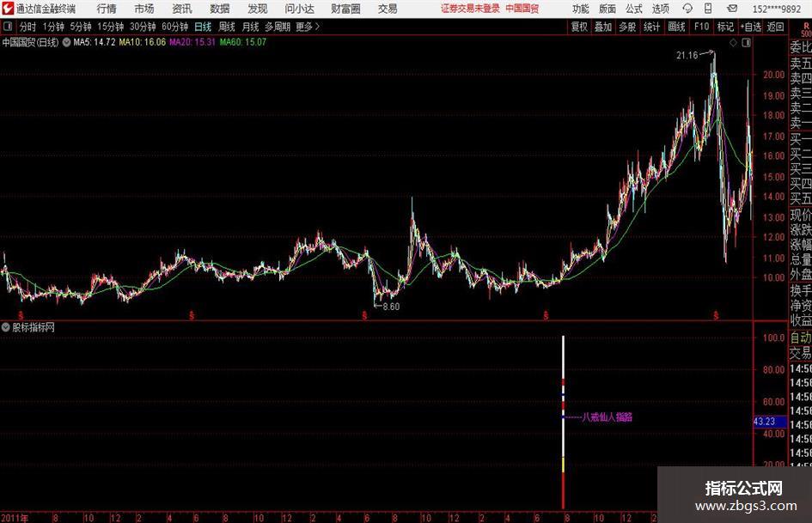The height and width of the screenshot is (523, 812).
Task: Open the 选项 menu
Action: coord(660,9)
